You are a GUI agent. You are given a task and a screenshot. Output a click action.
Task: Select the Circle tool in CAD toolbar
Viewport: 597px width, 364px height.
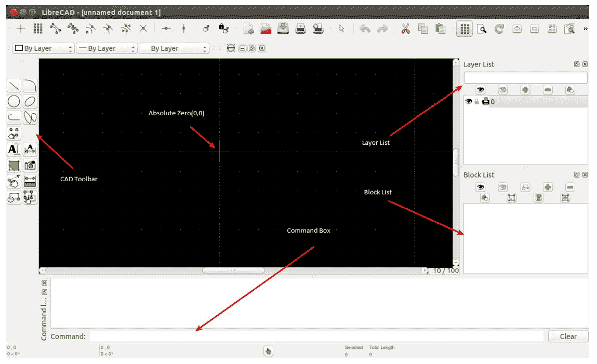[14, 101]
